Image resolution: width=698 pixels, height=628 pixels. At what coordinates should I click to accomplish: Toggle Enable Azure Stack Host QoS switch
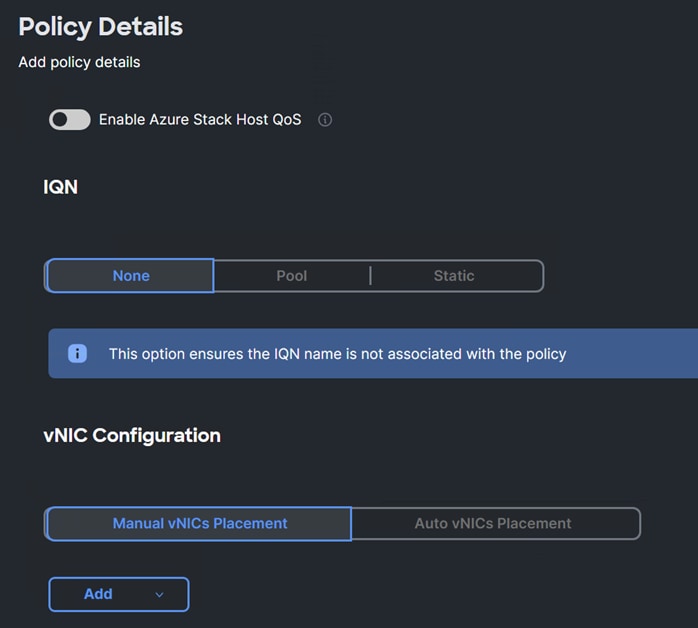point(69,120)
